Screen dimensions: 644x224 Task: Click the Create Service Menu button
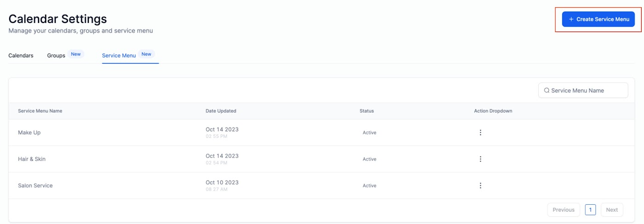point(598,19)
